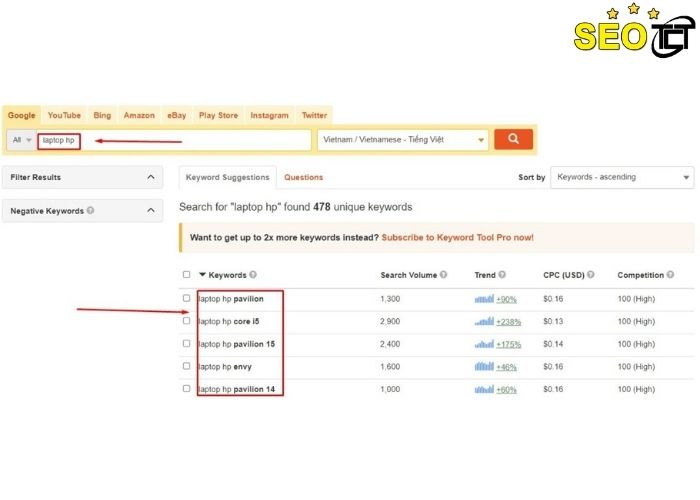Open trend chart for laptop hp core i5
Image resolution: width=700 pixels, height=500 pixels.
coord(484,321)
